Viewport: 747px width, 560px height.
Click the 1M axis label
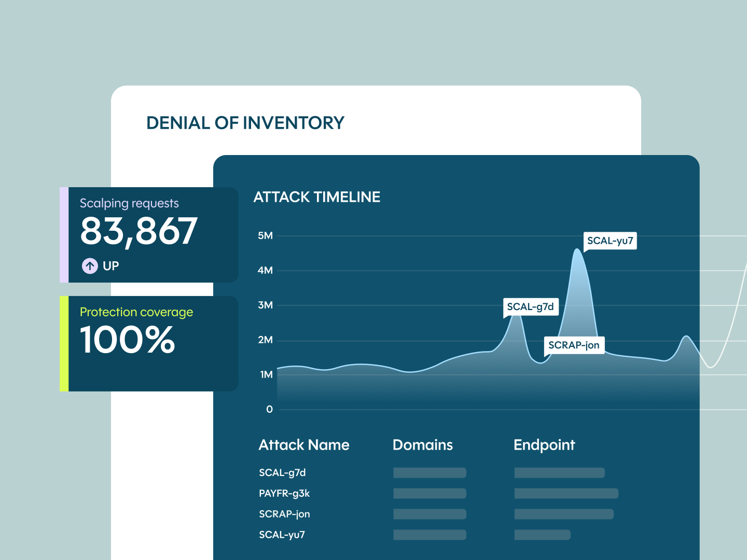[x=266, y=375]
